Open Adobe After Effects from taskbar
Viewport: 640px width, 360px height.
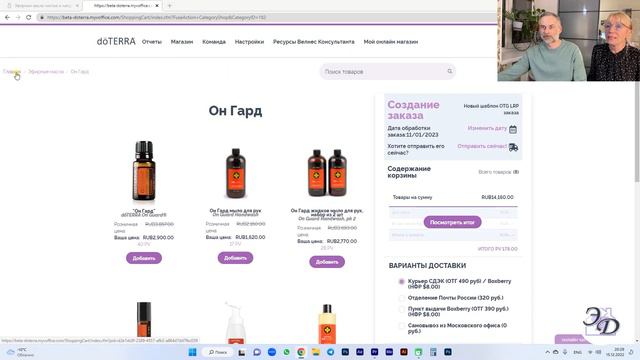click(x=360, y=352)
